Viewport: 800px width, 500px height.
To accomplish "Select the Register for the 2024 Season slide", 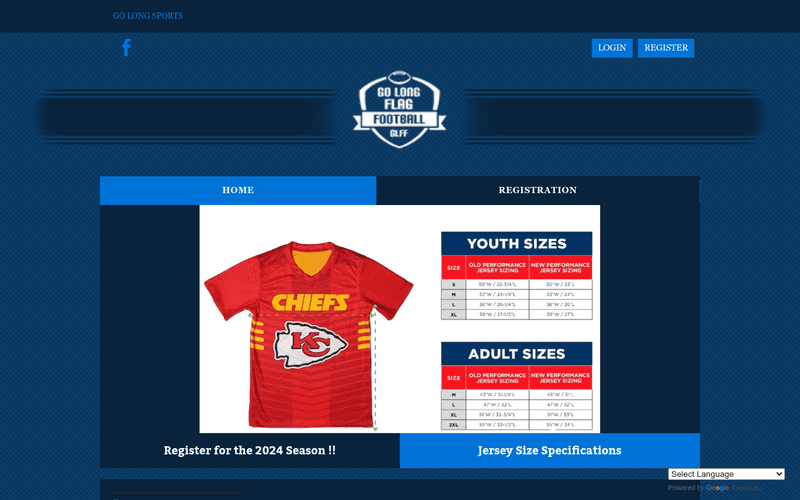I will tap(249, 451).
